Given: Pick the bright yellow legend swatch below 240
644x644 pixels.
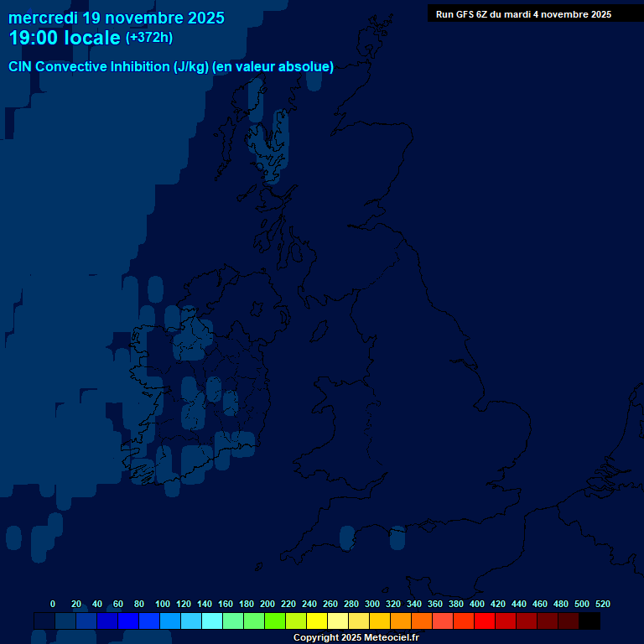Looking at the screenshot, I should pos(316,621).
